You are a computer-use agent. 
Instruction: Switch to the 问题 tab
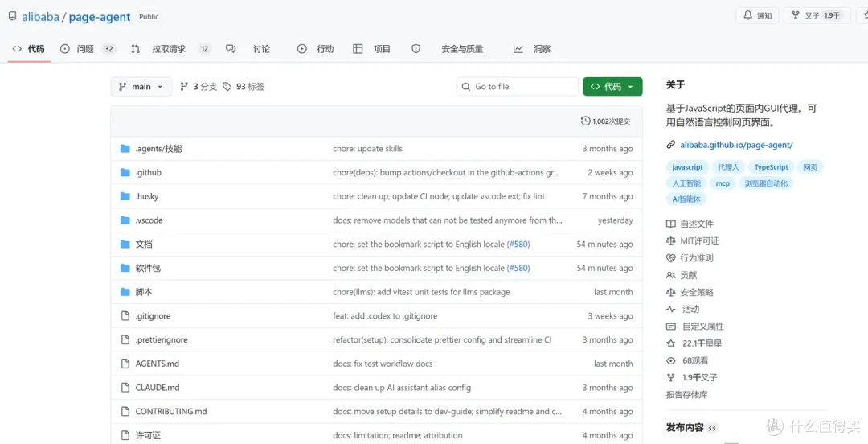click(x=87, y=49)
